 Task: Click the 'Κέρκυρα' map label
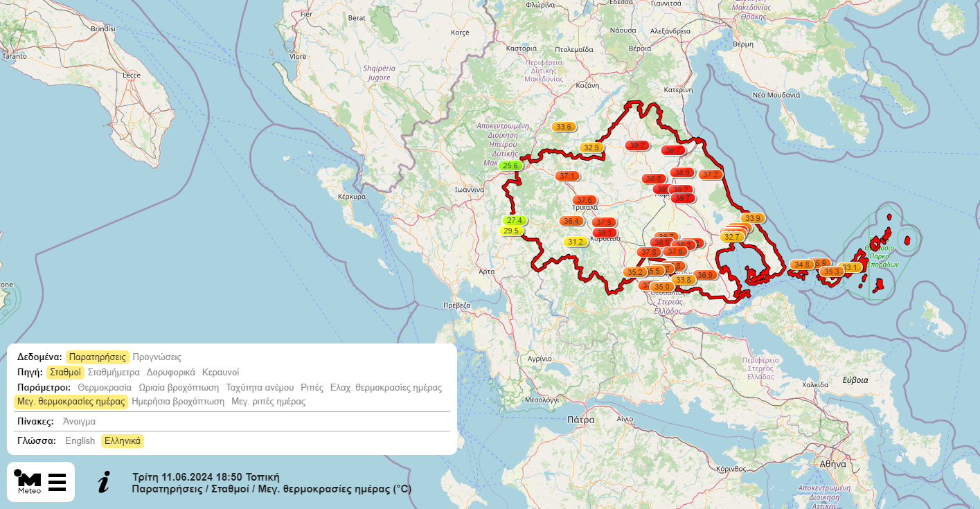pos(351,197)
